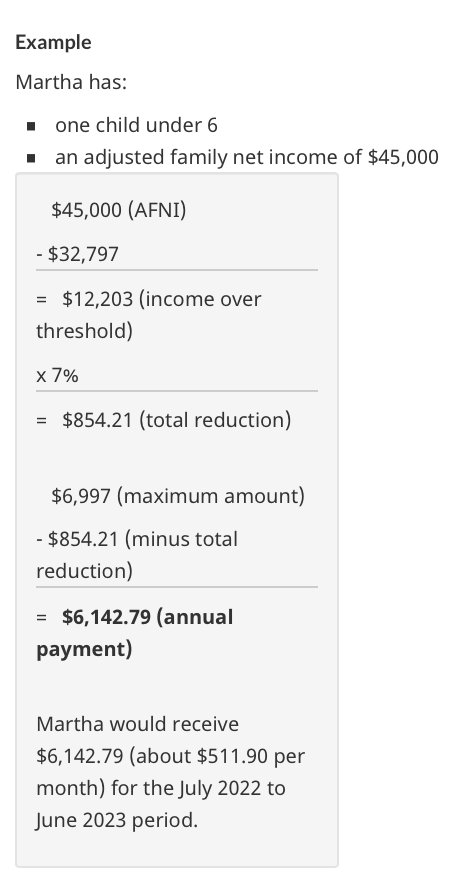Click the square bullet before 'an adjusted family net income'

tap(31, 158)
